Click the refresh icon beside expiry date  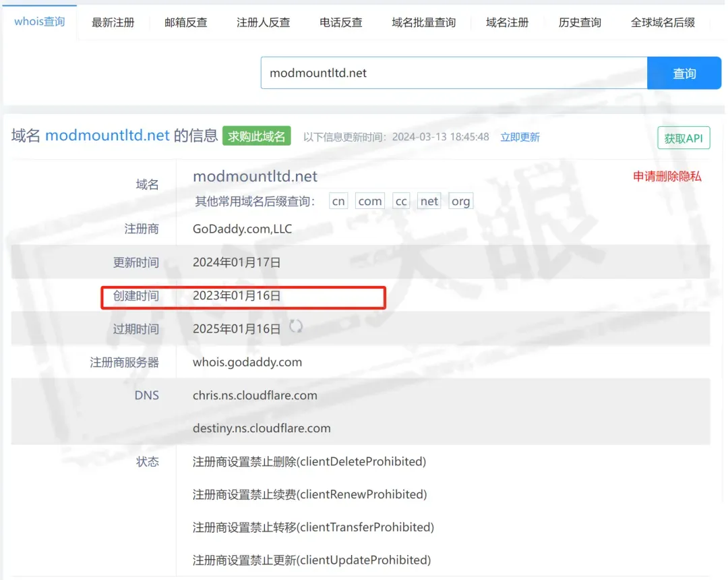[296, 327]
